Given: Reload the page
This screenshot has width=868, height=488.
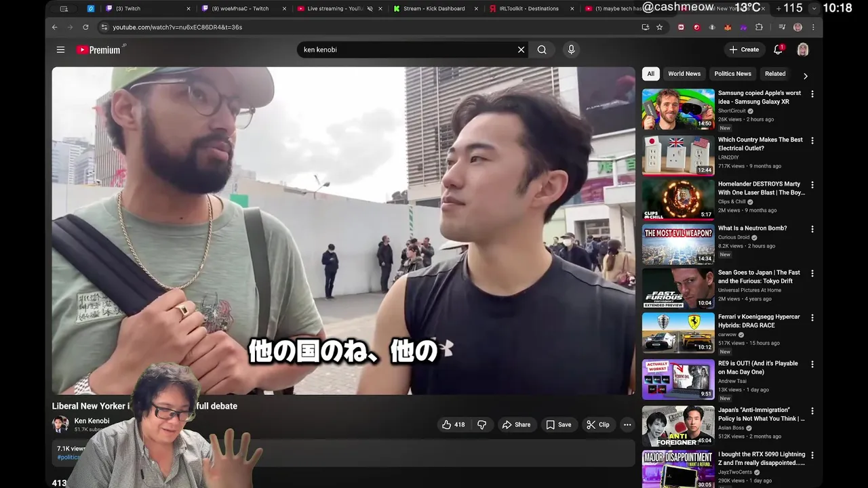Looking at the screenshot, I should 85,27.
